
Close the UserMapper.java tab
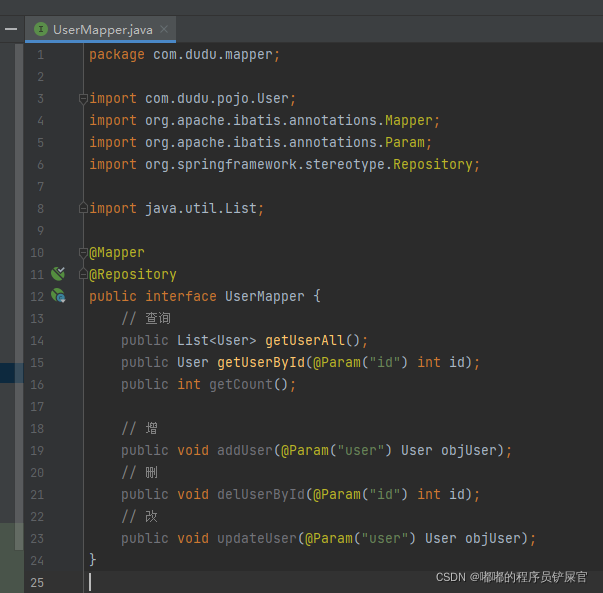tap(164, 29)
